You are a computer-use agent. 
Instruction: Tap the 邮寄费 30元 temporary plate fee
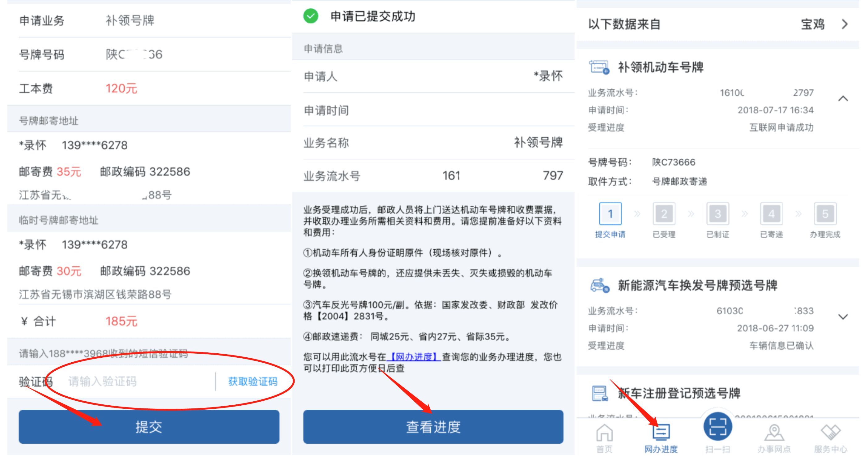tap(50, 271)
